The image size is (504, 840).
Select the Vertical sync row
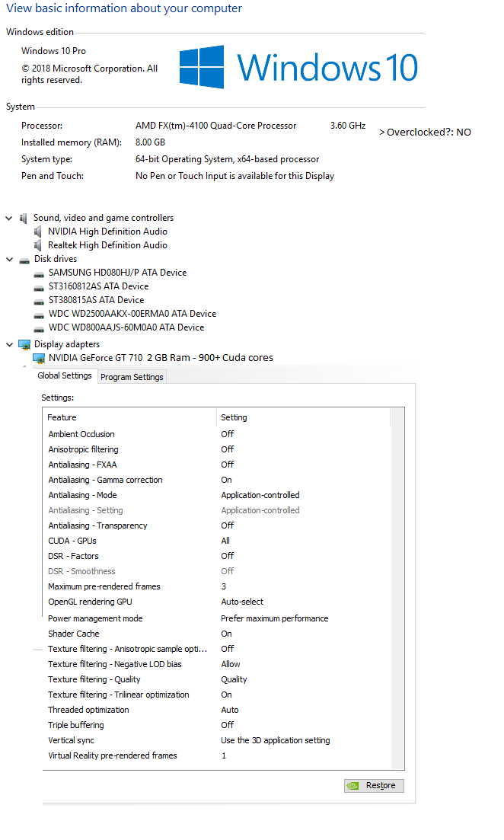[x=217, y=740]
